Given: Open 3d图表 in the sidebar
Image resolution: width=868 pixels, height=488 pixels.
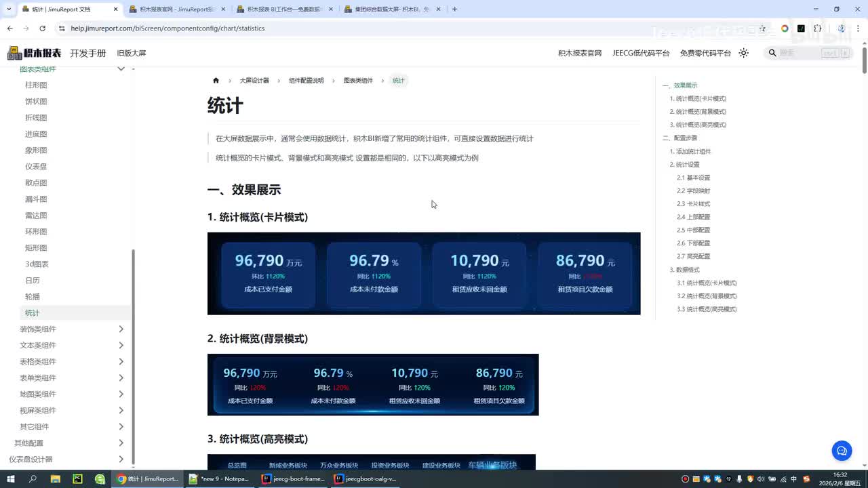Looking at the screenshot, I should click(x=37, y=264).
